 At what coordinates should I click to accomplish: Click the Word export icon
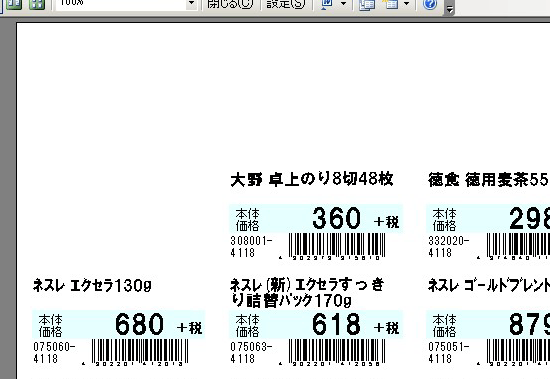[x=327, y=4]
